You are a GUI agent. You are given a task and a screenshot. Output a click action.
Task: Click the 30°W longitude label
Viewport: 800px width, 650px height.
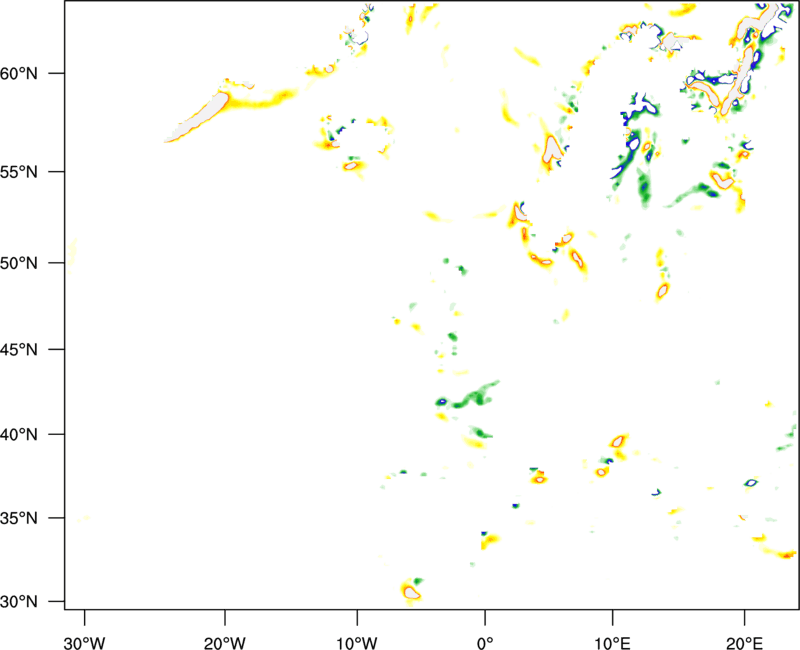click(x=84, y=643)
